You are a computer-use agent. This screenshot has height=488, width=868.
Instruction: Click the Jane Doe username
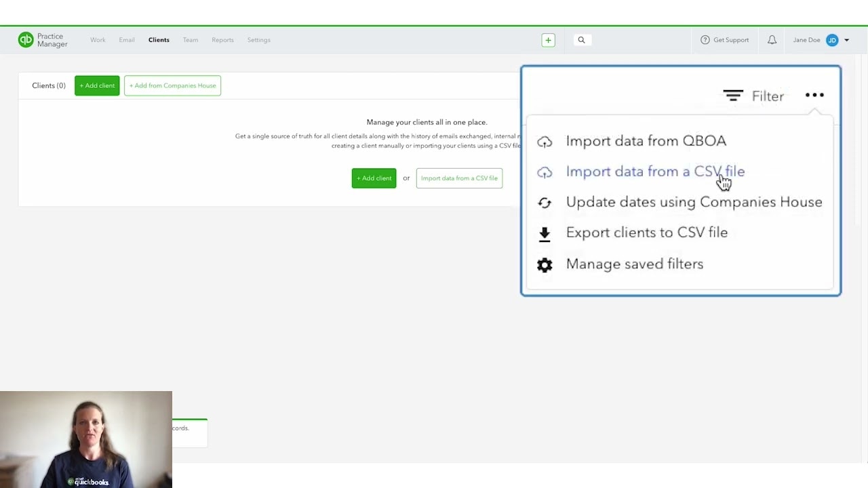806,40
